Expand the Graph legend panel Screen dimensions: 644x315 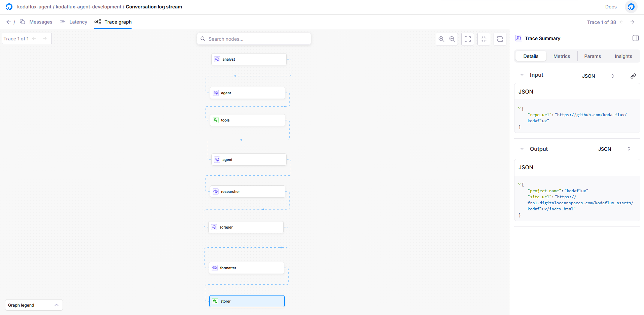pos(34,305)
